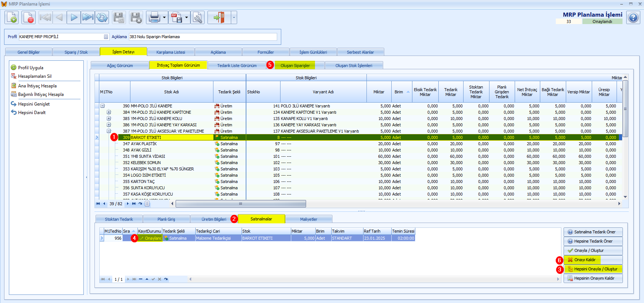Image resolution: width=644 pixels, height=303 pixels.
Task: Exit the form using the door icon
Action: (x=219, y=17)
